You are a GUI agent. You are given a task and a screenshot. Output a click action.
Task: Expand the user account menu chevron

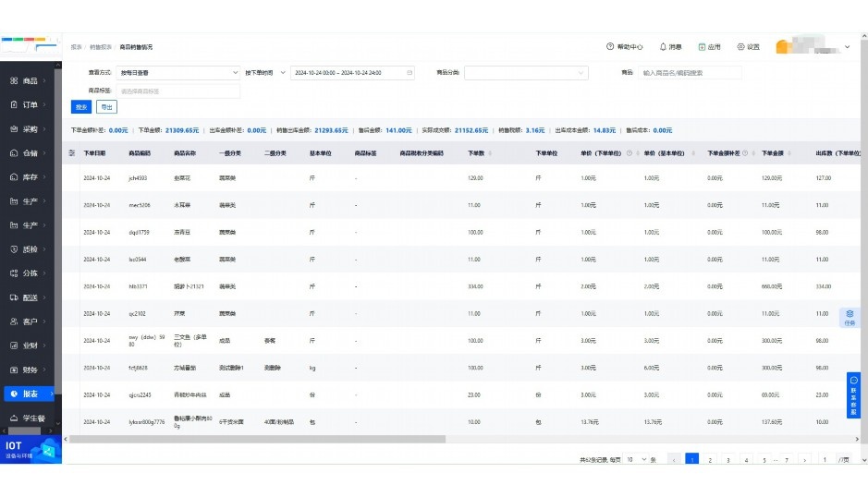(848, 47)
